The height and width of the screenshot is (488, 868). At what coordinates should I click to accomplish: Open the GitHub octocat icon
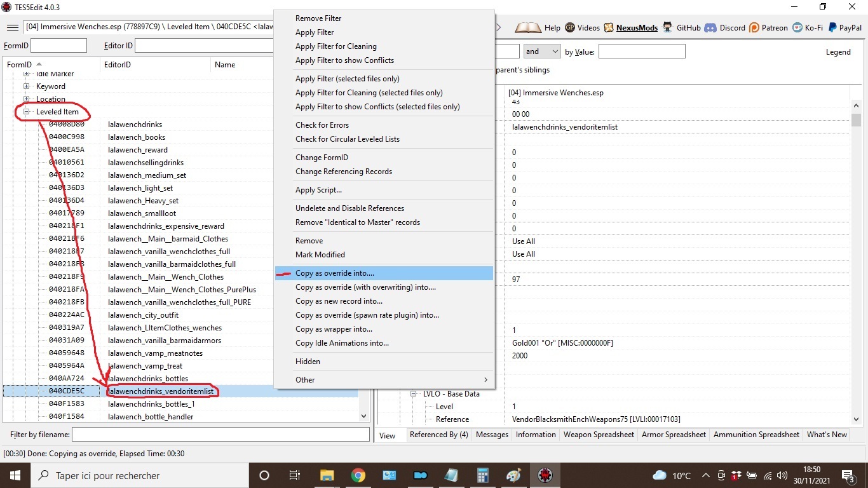(x=667, y=27)
